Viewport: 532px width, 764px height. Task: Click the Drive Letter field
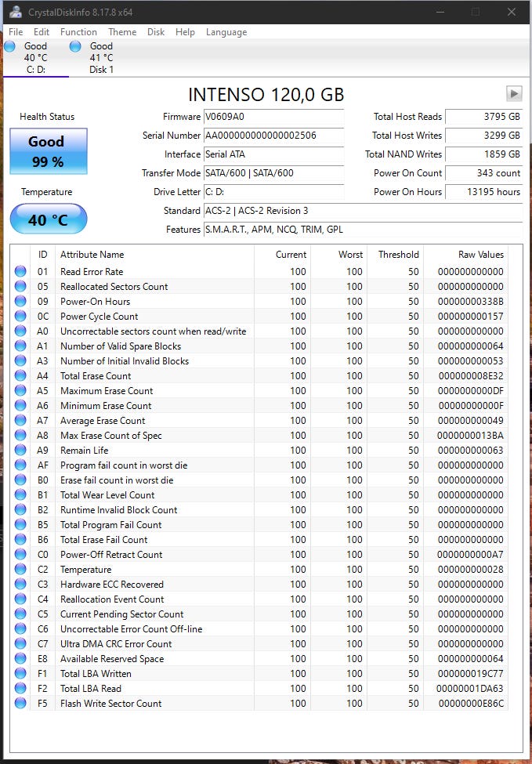[x=273, y=192]
